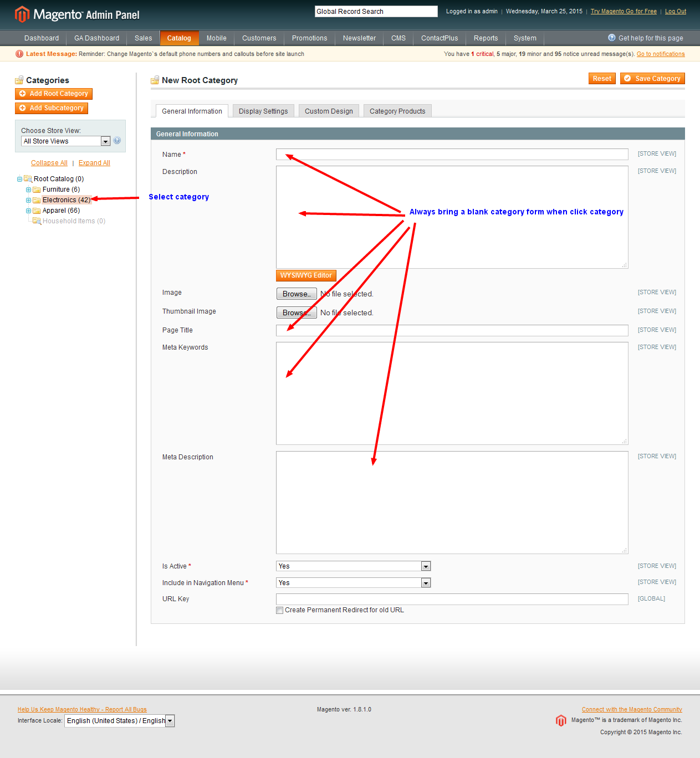Click the Reset button
This screenshot has width=700, height=758.
pos(602,79)
